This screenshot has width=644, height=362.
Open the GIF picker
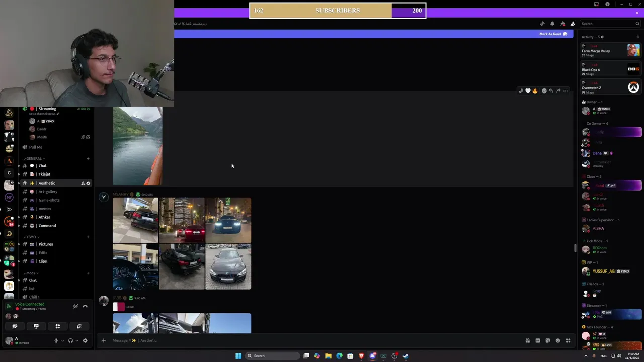click(x=537, y=340)
